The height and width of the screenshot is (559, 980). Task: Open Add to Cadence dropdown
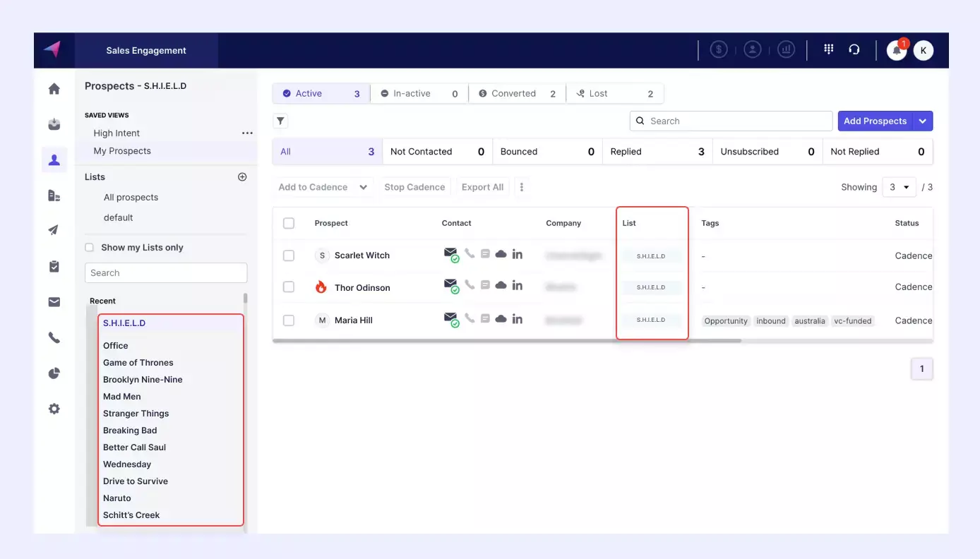click(323, 187)
